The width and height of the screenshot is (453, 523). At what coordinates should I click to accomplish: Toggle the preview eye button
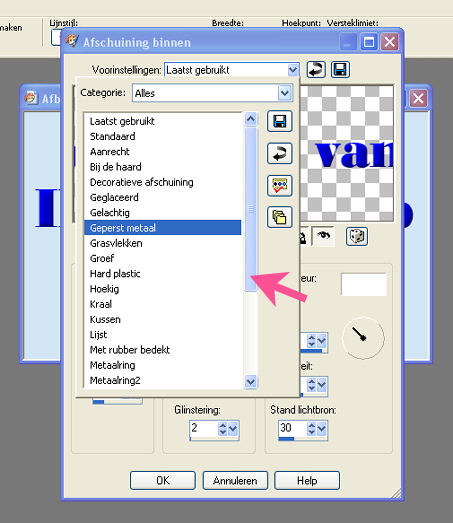tap(323, 236)
